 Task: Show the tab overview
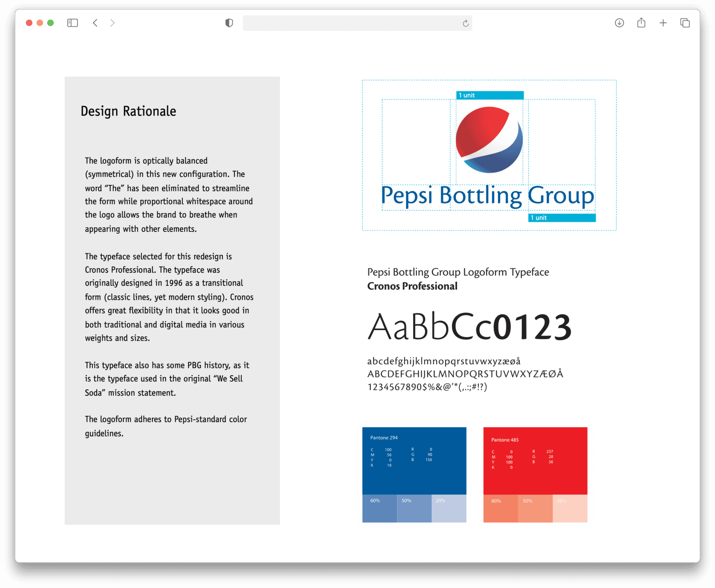click(x=685, y=23)
